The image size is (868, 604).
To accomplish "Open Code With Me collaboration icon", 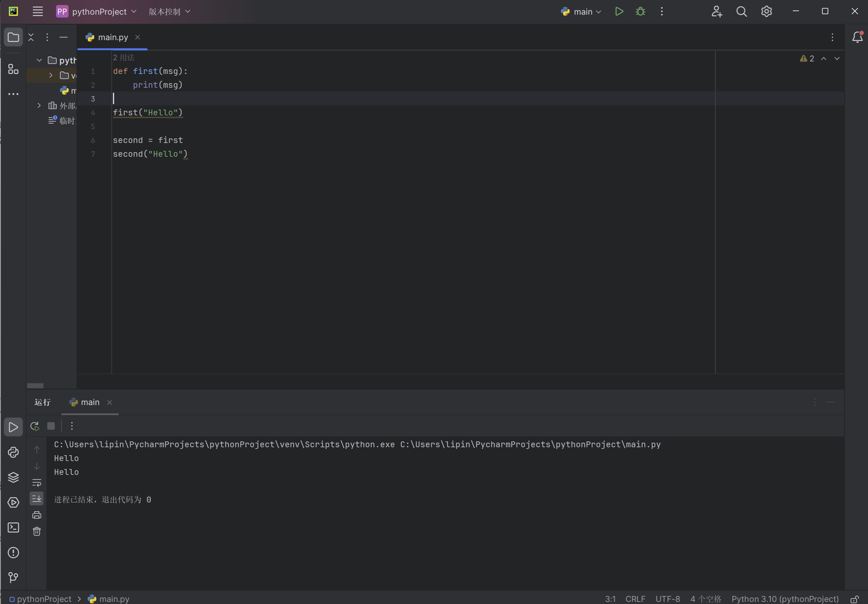I will click(717, 11).
